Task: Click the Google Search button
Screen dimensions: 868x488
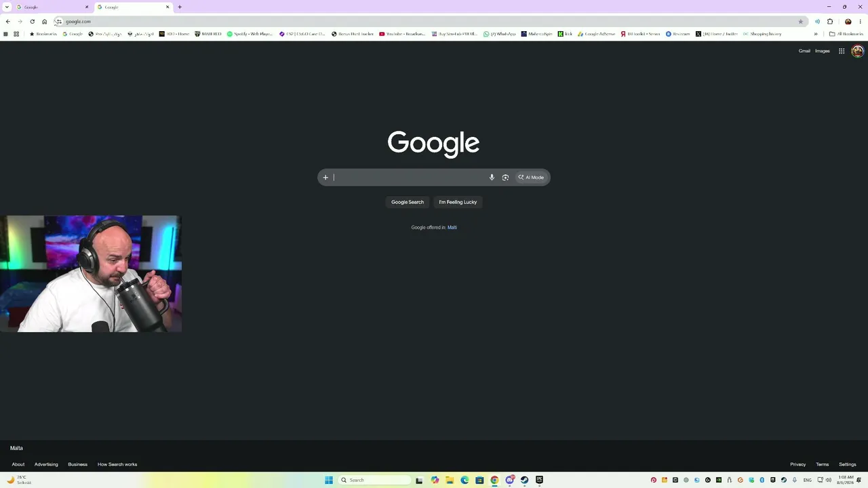Action: [x=408, y=202]
